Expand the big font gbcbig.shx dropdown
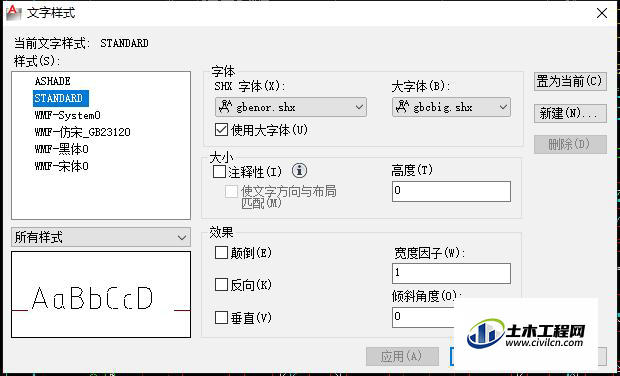This screenshot has width=620, height=376. click(x=451, y=107)
